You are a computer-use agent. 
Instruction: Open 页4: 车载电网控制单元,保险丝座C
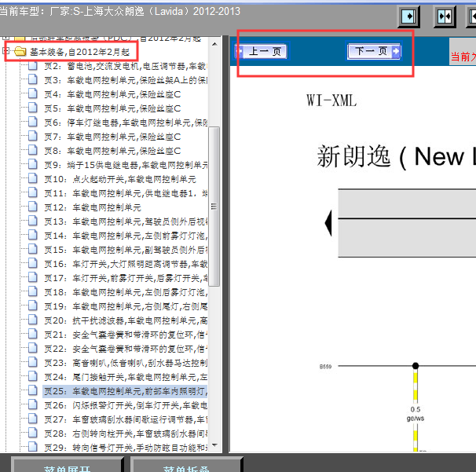[x=112, y=94]
